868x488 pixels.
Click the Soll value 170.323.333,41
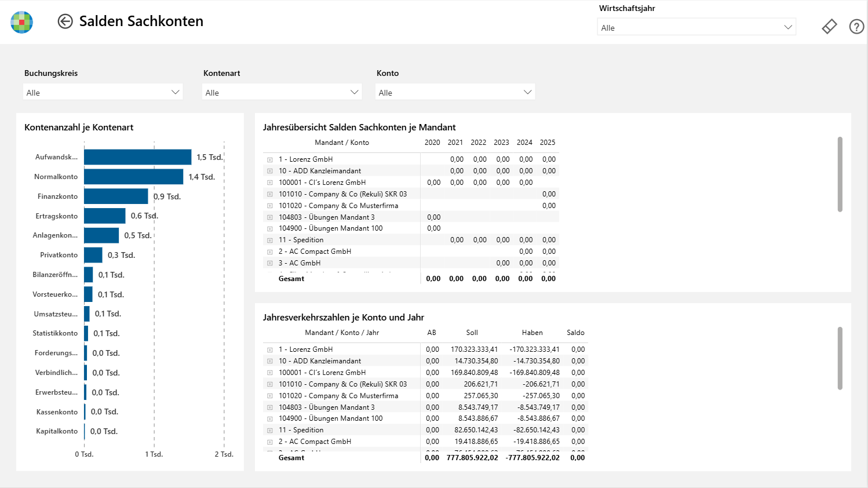pos(475,349)
